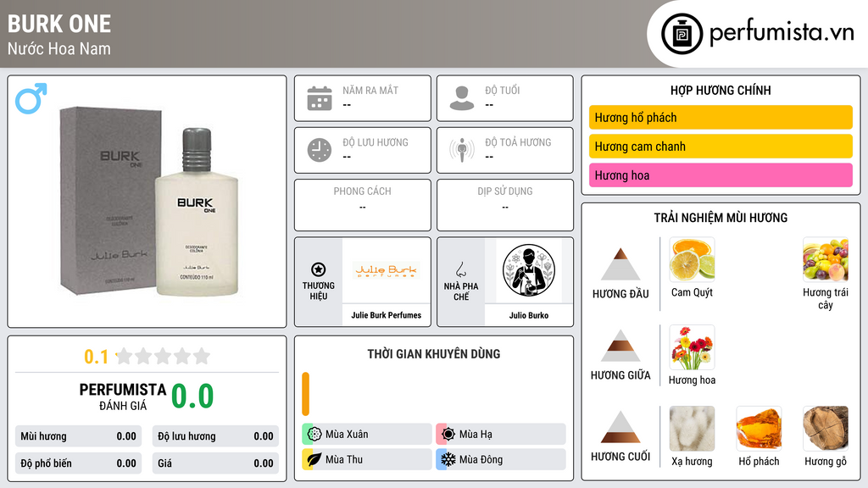
Task: Click the clock icon beside Độ lưu hương
Action: (320, 150)
